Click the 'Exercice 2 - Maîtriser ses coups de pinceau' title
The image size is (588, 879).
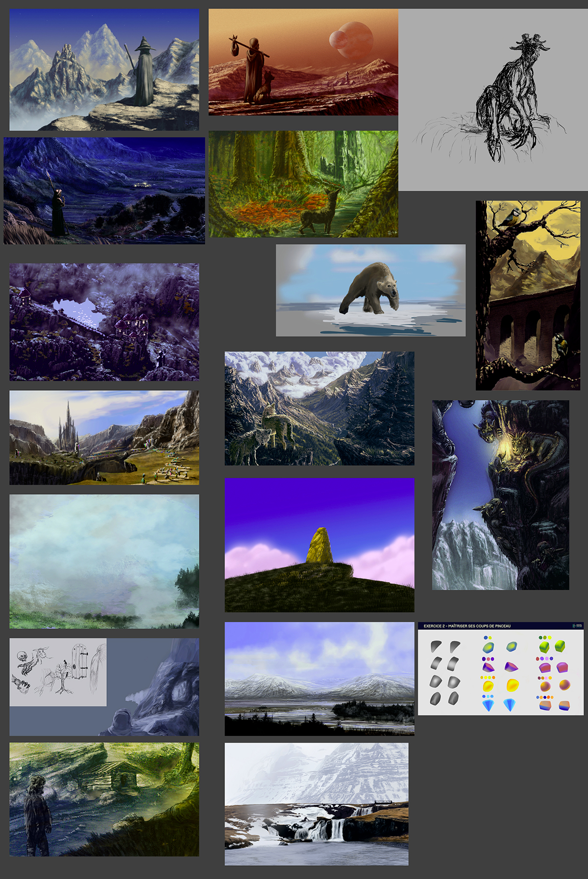tap(466, 626)
